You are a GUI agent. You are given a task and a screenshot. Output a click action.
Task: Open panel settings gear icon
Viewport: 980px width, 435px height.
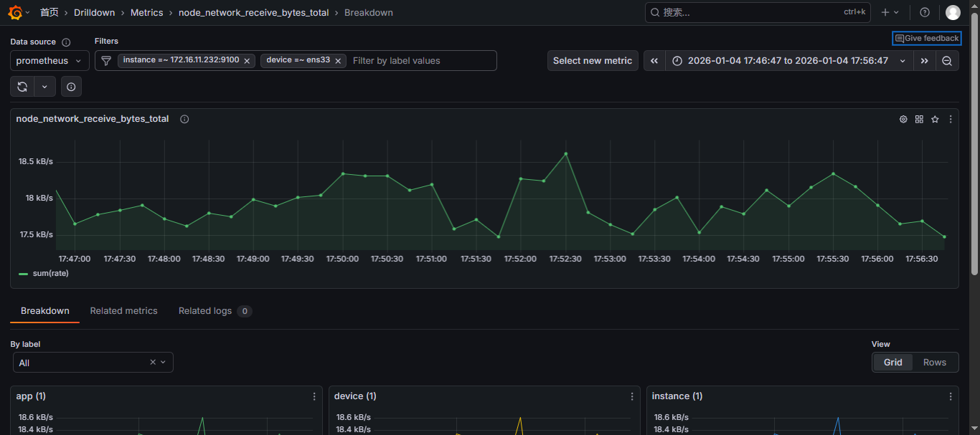pyautogui.click(x=903, y=120)
